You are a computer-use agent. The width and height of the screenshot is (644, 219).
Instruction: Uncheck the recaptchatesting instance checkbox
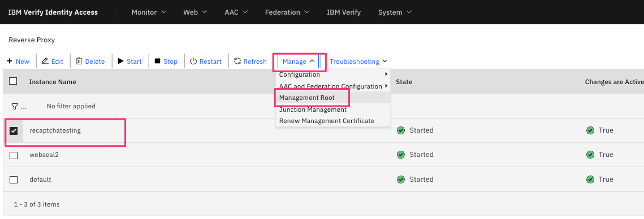click(x=14, y=131)
